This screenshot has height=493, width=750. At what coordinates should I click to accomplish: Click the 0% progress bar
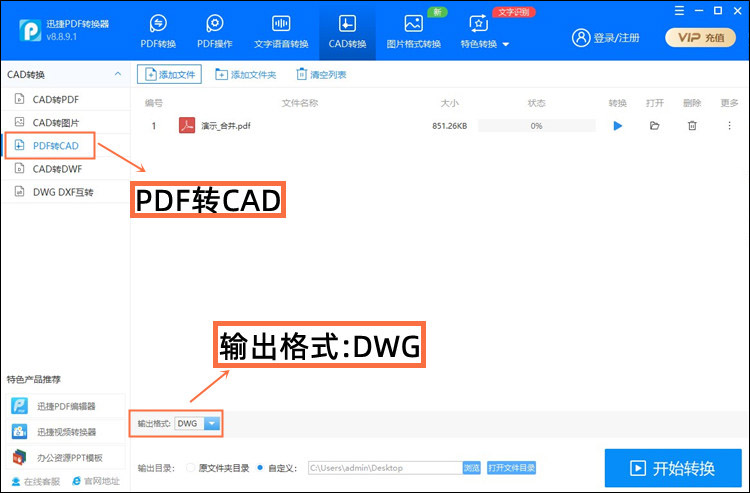click(x=537, y=126)
